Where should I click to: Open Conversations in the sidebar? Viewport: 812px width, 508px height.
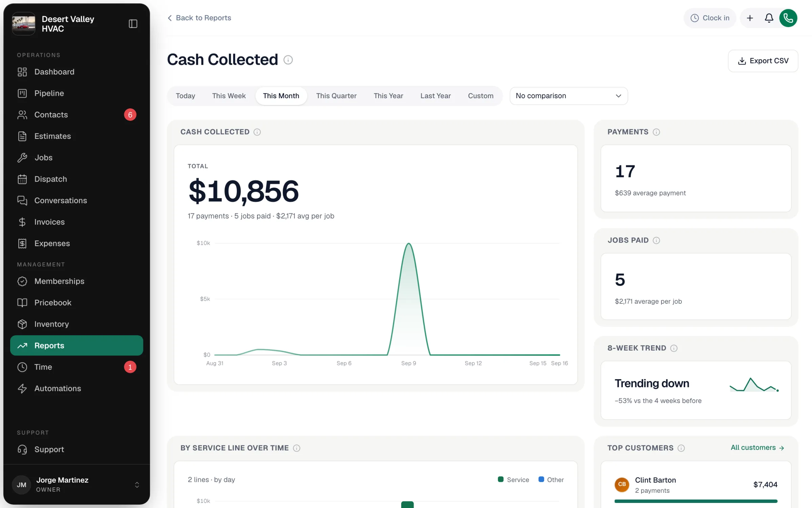point(76,200)
